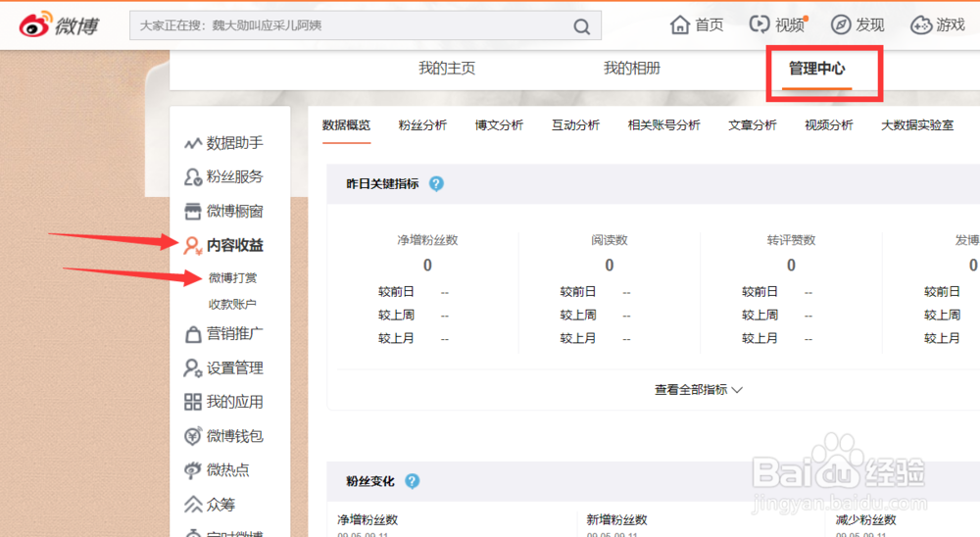Select the 相关账号分析 sub-tab
The width and height of the screenshot is (980, 537).
663,125
